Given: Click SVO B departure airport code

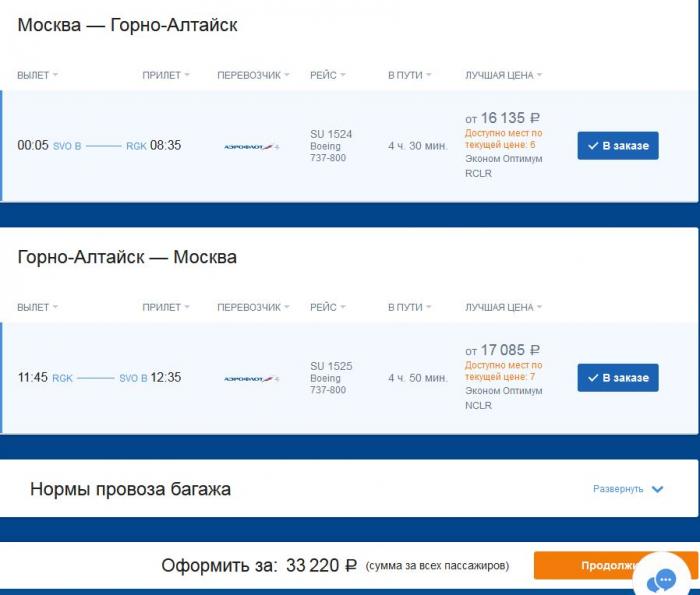Looking at the screenshot, I should click(67, 146).
